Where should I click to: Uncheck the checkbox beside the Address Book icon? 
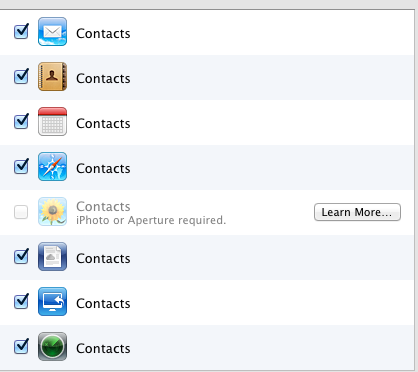21,77
